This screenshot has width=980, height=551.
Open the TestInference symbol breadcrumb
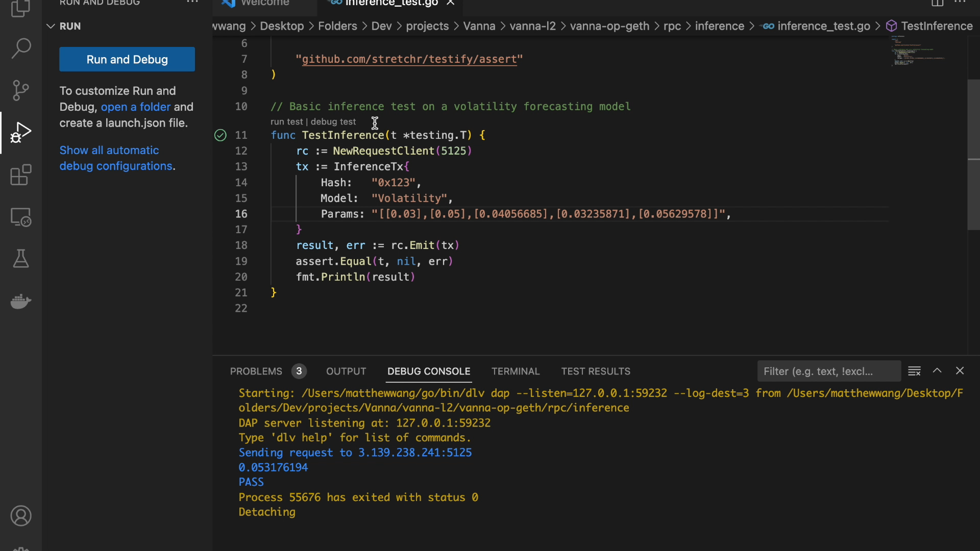pos(930,26)
